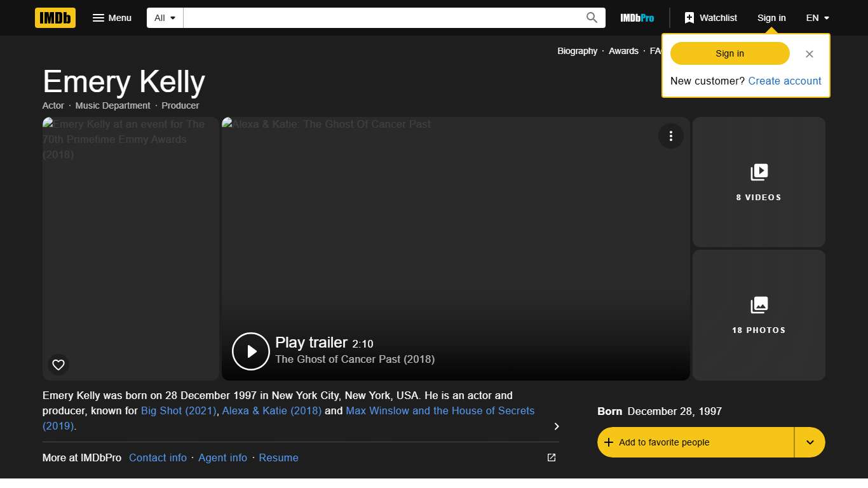This screenshot has height=488, width=868.
Task: Type in the search input field
Action: click(x=381, y=18)
